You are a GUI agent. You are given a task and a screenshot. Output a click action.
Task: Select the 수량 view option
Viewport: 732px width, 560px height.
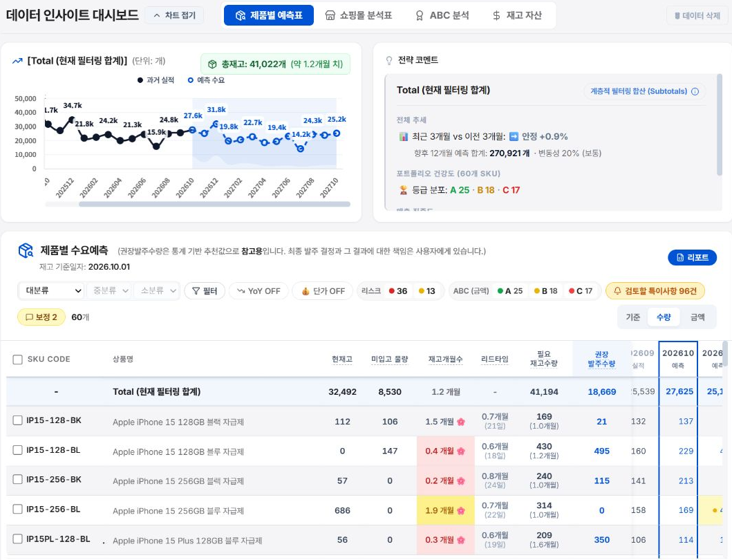[x=664, y=317]
